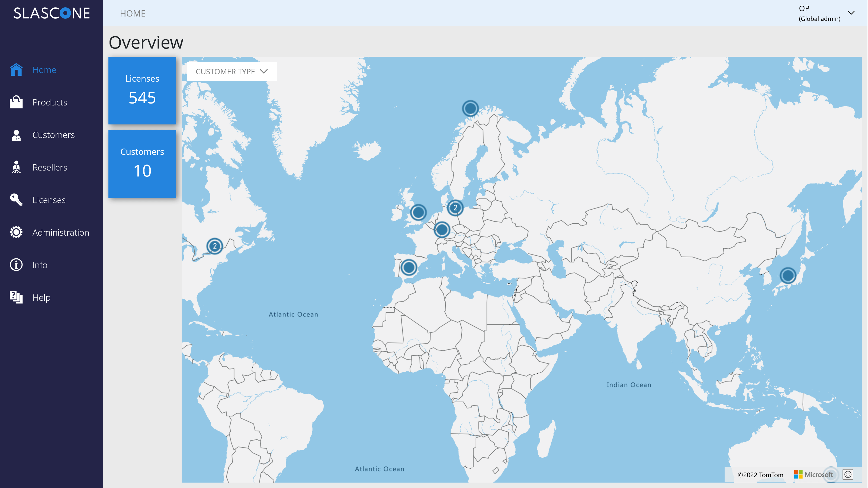The width and height of the screenshot is (868, 488).
Task: Click the HOME breadcrumb in header
Action: click(133, 14)
